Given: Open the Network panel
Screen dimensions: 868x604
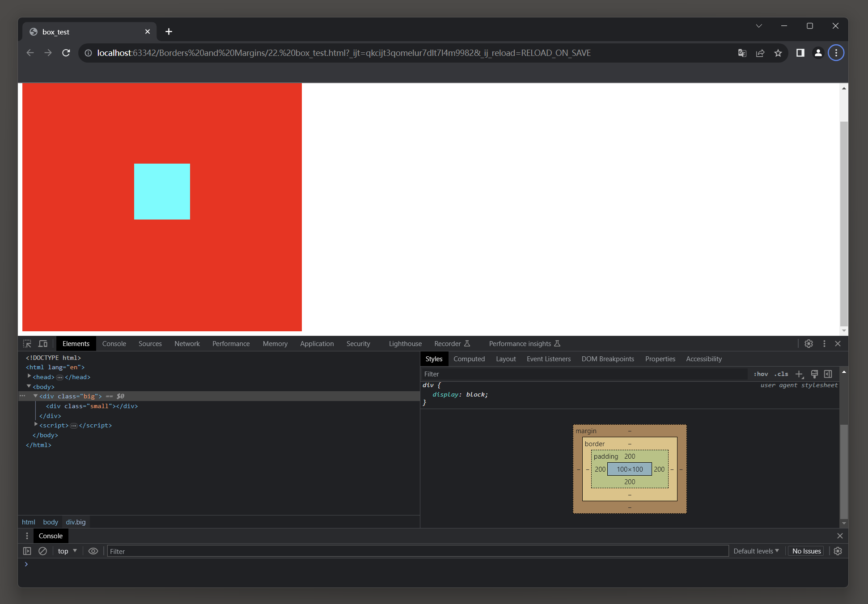Looking at the screenshot, I should [x=187, y=343].
